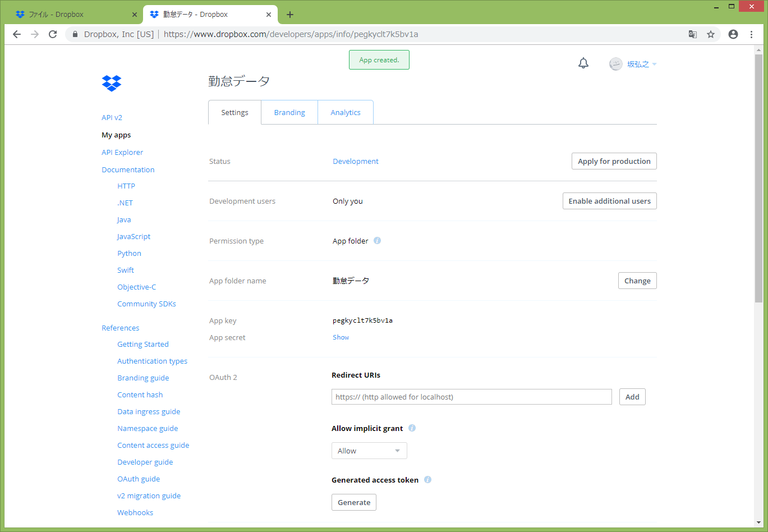The height and width of the screenshot is (532, 768).
Task: Open Content hash reference
Action: [x=140, y=395]
